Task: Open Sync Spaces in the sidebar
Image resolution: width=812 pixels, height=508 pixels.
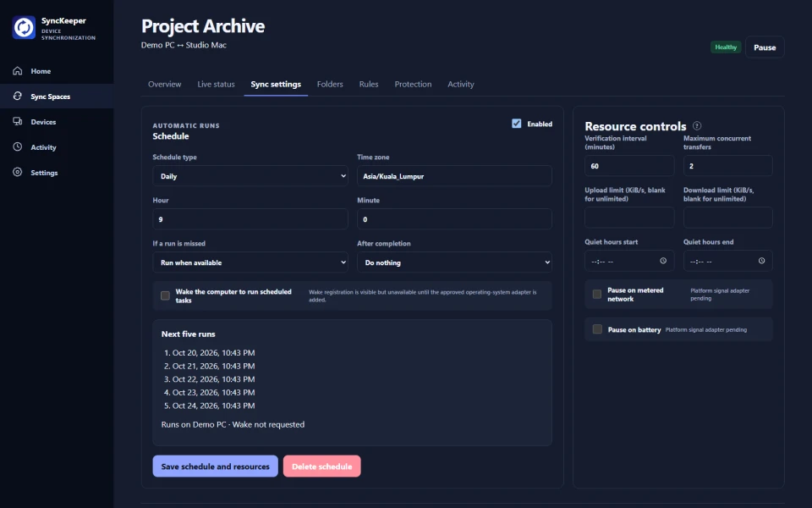Action: pyautogui.click(x=57, y=97)
